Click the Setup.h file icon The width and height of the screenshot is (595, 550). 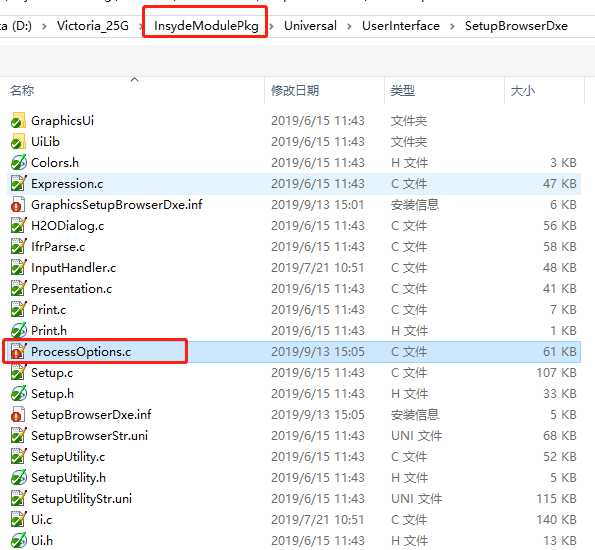tap(18, 394)
